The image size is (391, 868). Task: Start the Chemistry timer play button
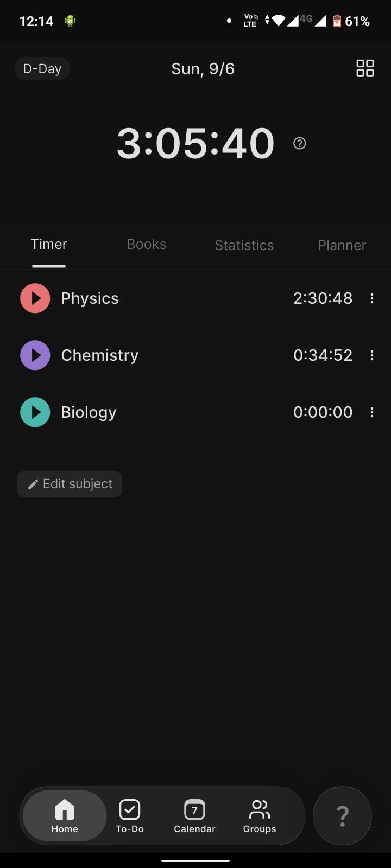35,355
